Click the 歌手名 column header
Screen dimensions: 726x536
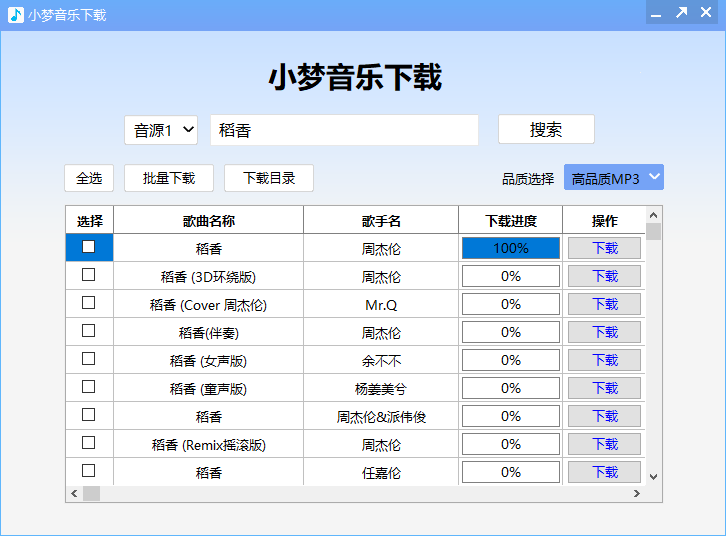[381, 221]
